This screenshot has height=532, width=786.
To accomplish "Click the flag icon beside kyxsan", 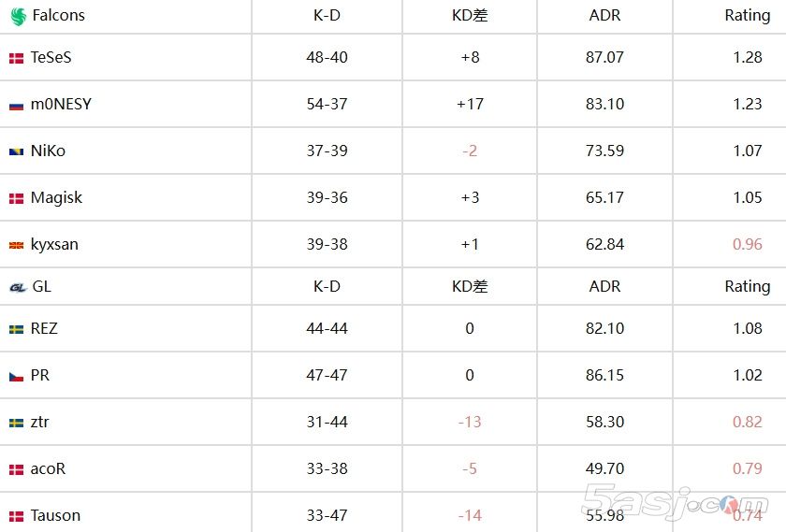I will [16, 245].
